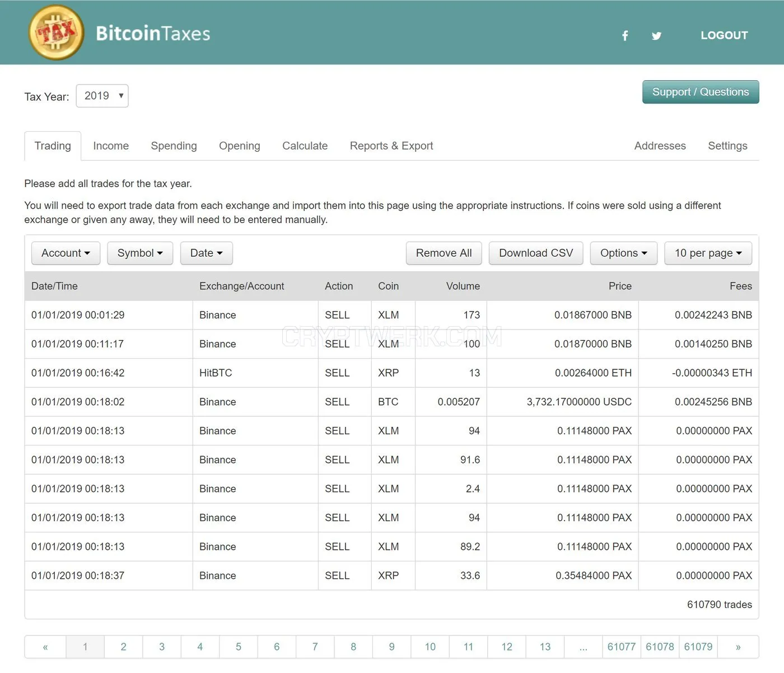The height and width of the screenshot is (673, 784).
Task: Go to page 7 in pagination
Action: (315, 647)
